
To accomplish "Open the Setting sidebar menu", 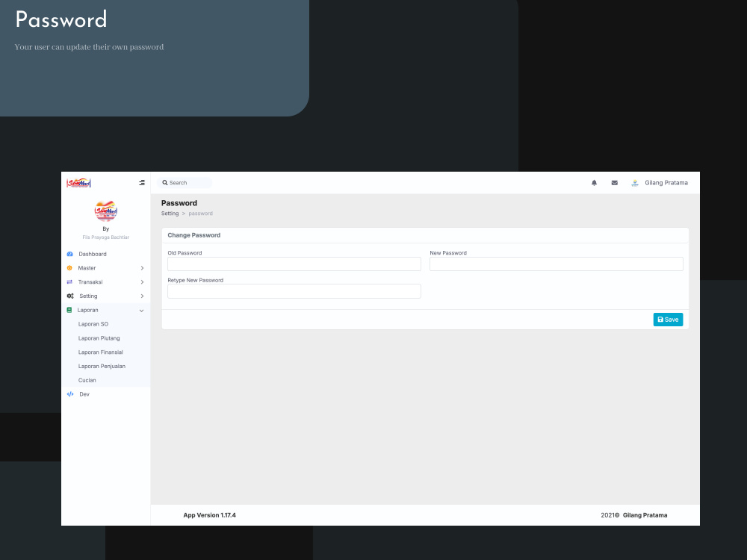I will (88, 296).
